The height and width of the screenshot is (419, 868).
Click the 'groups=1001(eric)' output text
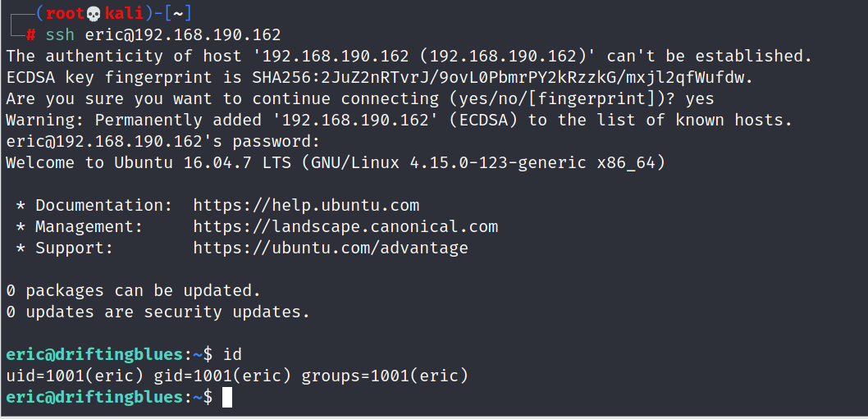(384, 376)
